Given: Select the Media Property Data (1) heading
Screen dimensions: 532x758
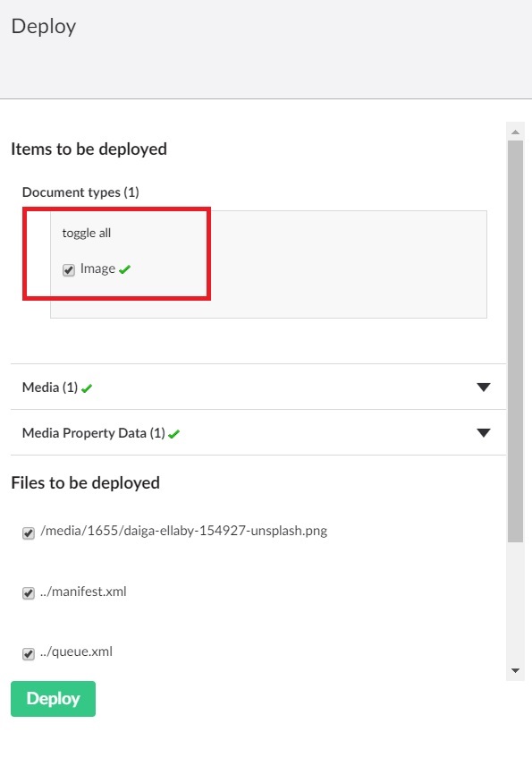Looking at the screenshot, I should pos(94,432).
